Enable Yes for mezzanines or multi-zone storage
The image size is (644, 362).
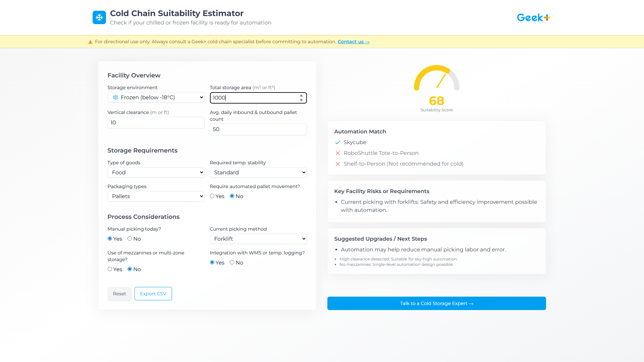tap(110, 269)
